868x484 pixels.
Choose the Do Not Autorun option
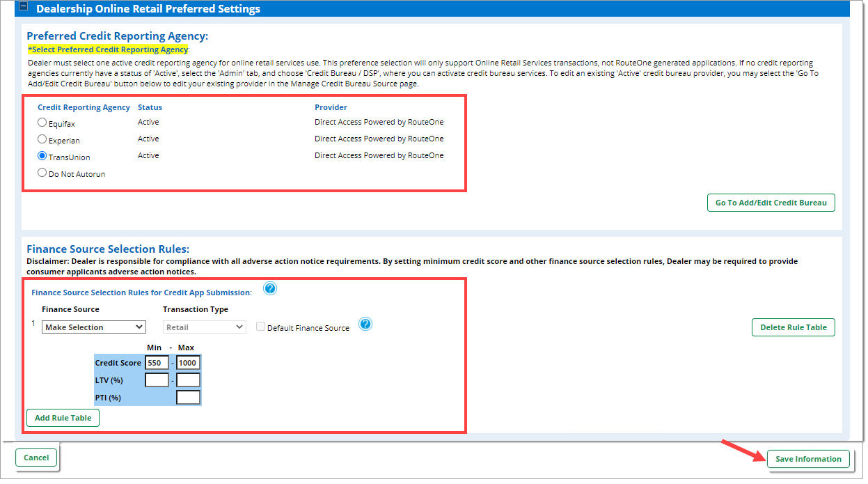click(42, 173)
